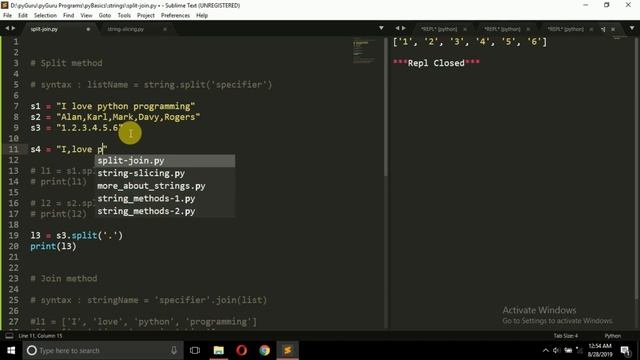This screenshot has width=640, height=360.
Task: Open File Explorer from the taskbar
Action: [x=219, y=350]
